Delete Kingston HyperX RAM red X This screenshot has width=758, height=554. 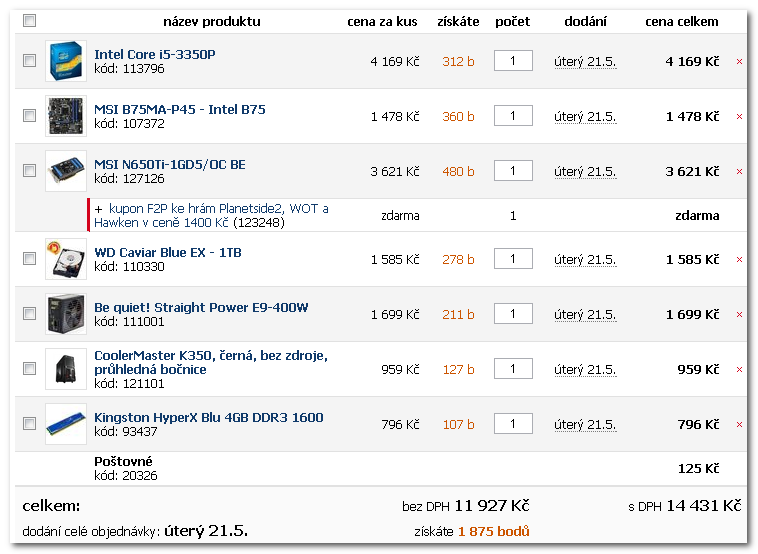click(x=739, y=424)
